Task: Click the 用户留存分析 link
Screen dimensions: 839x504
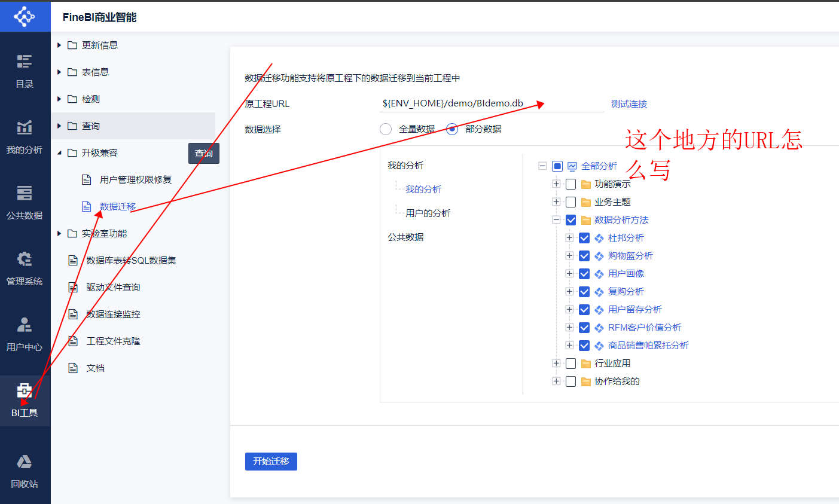Action: pos(635,310)
